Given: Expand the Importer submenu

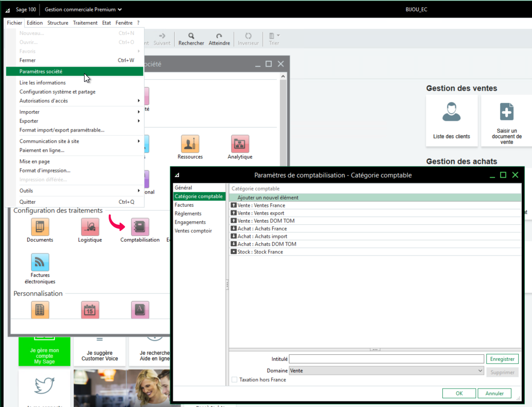Looking at the screenshot, I should click(x=74, y=112).
